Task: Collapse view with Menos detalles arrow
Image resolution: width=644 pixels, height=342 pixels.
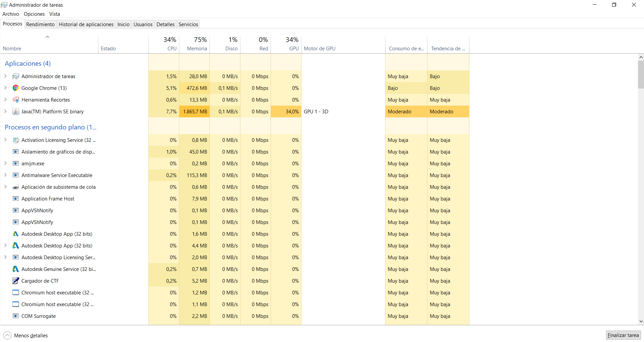Action: tap(7, 335)
